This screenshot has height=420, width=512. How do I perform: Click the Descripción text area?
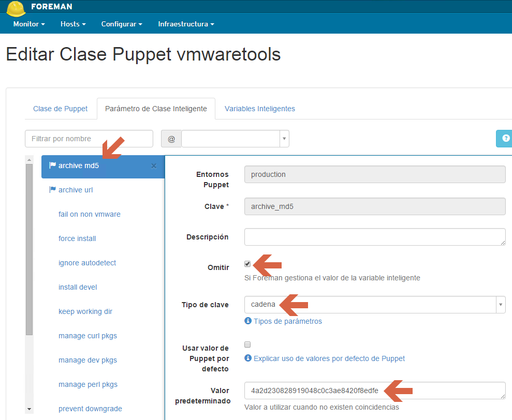tap(375, 237)
